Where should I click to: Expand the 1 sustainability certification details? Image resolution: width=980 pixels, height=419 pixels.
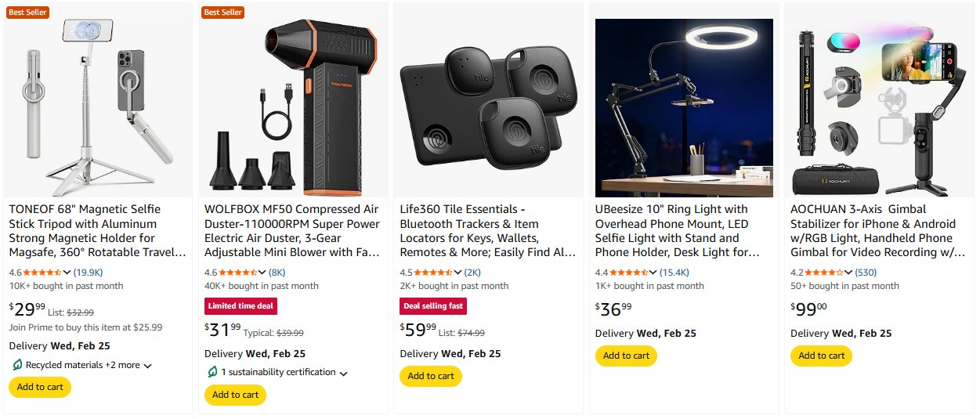pos(343,373)
